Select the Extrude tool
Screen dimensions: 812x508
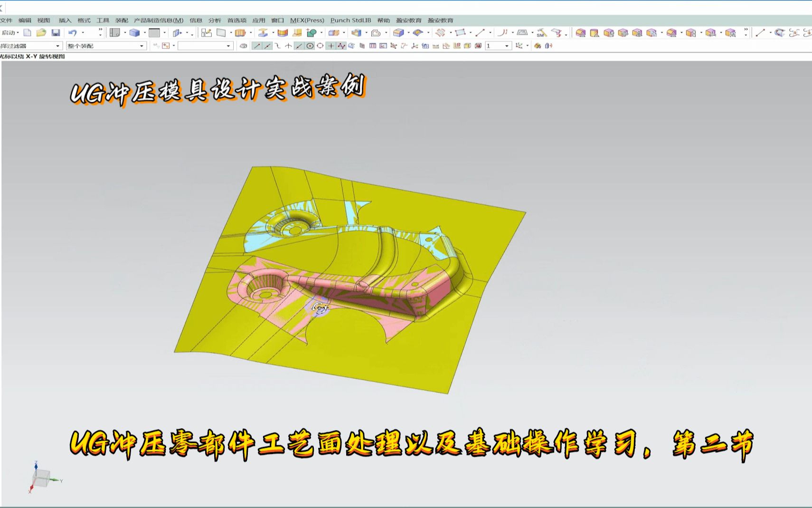coord(239,32)
